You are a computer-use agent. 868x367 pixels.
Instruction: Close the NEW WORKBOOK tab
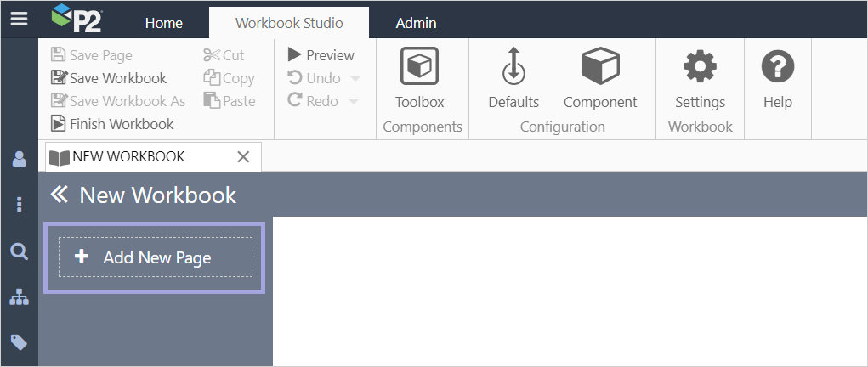coord(243,157)
